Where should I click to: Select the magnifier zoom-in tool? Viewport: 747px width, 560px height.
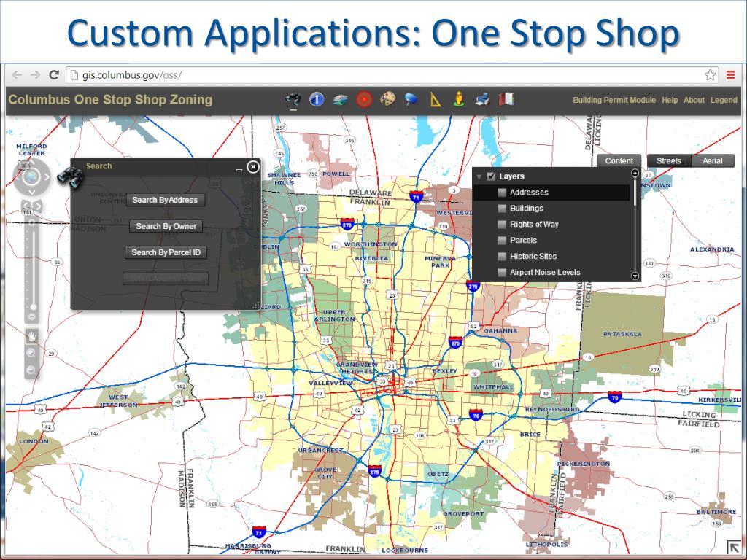31,352
